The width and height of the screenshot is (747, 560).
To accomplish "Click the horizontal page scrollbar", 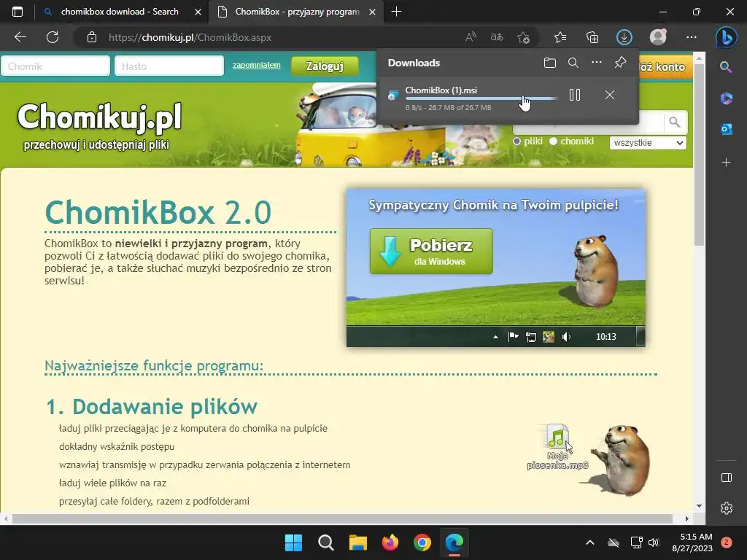I will pos(342,518).
